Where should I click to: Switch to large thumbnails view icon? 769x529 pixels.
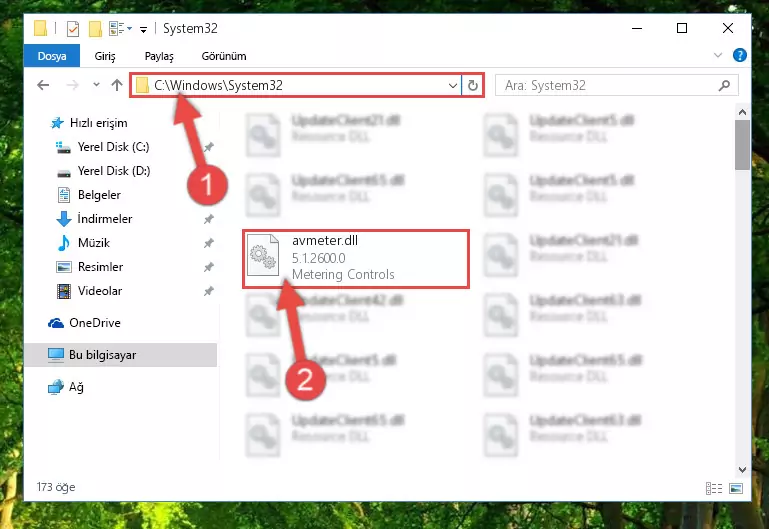736,488
